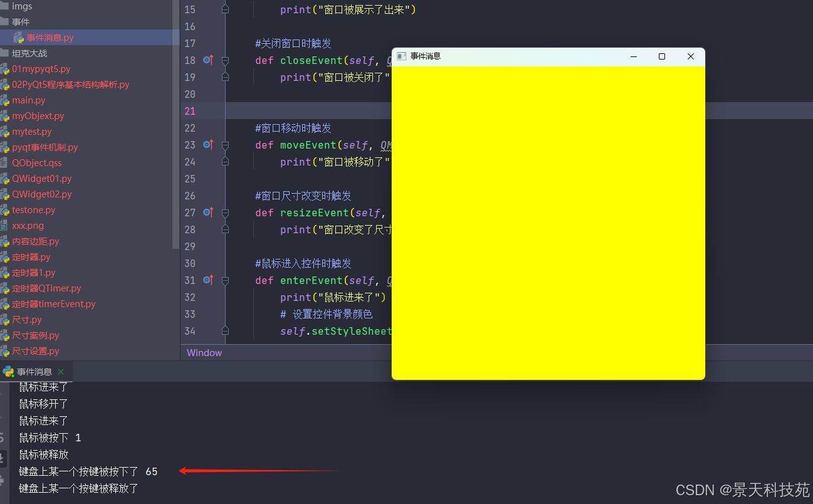Open 02PyQt5程序基本结构解析.py in the project tree

[70, 85]
